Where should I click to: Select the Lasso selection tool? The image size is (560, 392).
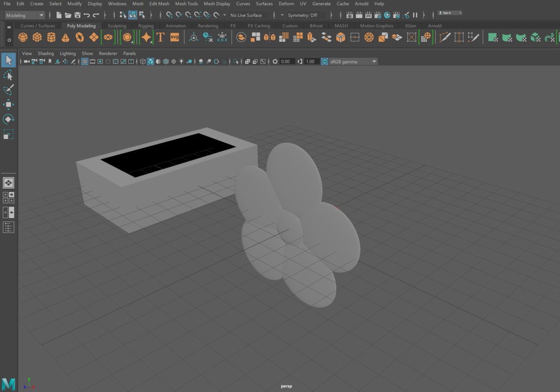click(x=8, y=75)
